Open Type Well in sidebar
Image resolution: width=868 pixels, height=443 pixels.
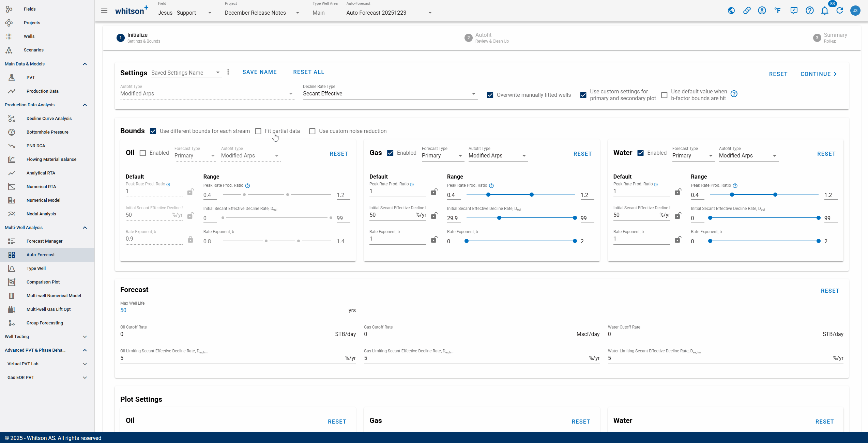coord(36,269)
